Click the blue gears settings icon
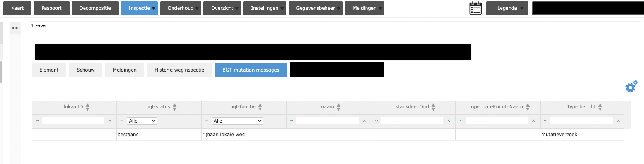This screenshot has height=164, width=644. pyautogui.click(x=631, y=87)
